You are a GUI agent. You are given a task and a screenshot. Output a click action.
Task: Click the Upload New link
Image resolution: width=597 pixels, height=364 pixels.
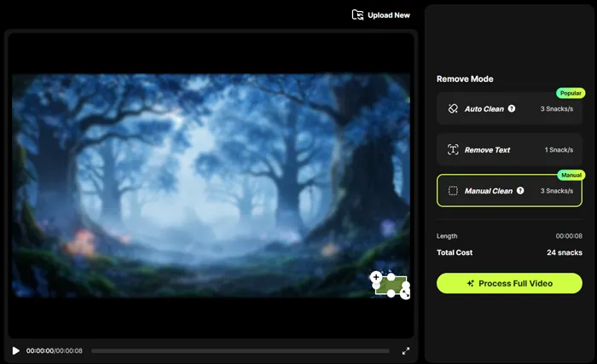pos(380,15)
